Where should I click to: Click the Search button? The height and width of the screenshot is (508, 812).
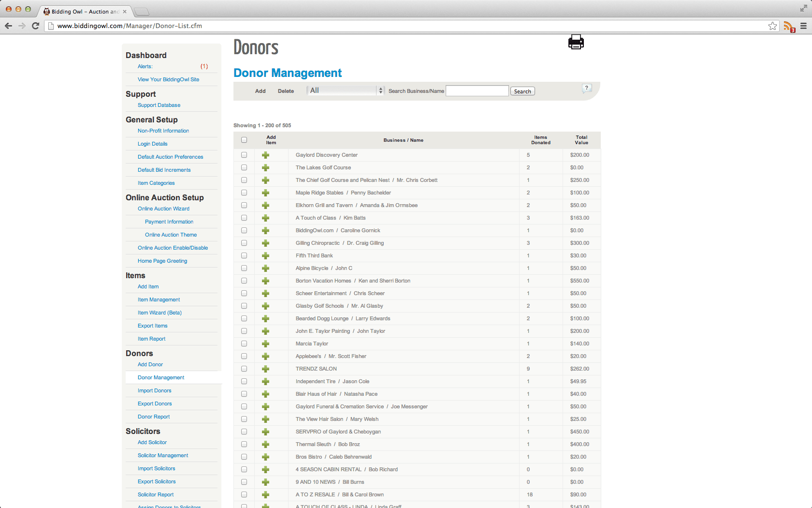point(522,91)
